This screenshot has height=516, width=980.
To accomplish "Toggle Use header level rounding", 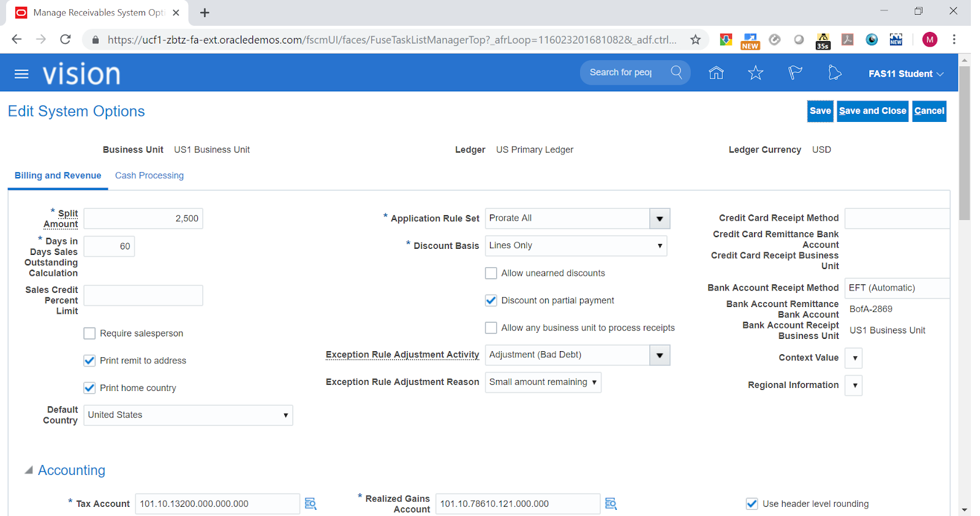I will coord(752,504).
